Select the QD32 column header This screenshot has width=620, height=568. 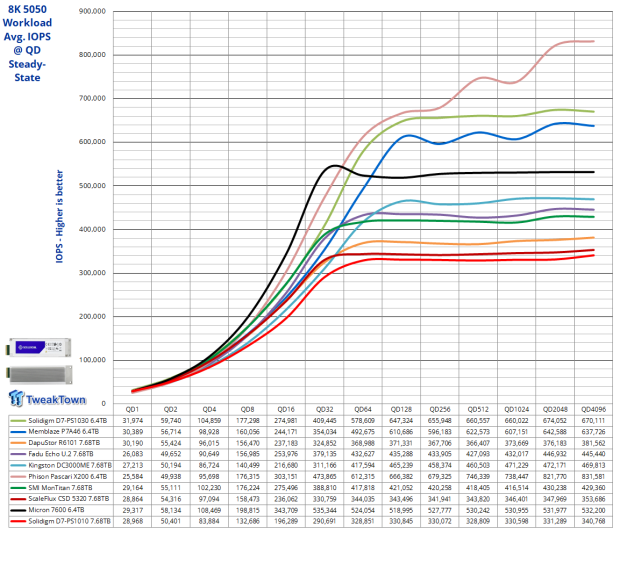323,409
